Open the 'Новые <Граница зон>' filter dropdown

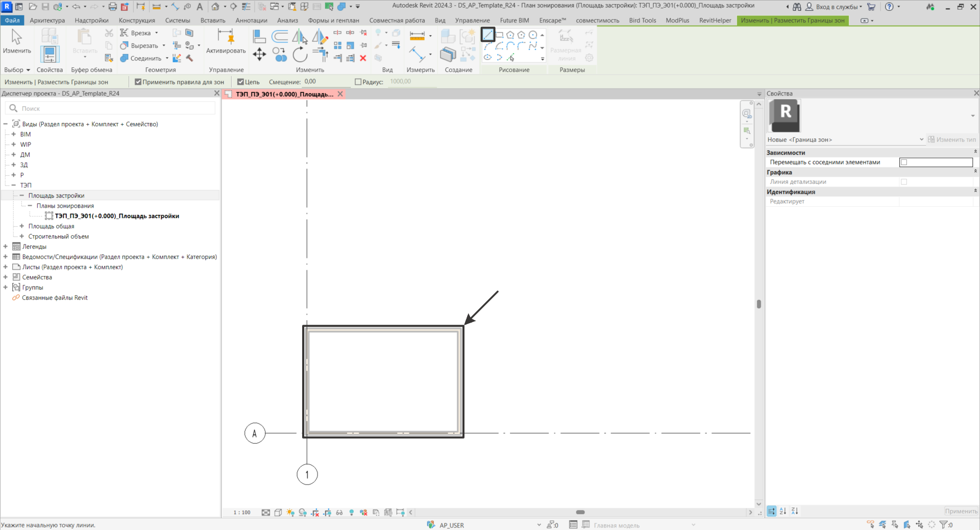[x=921, y=139]
